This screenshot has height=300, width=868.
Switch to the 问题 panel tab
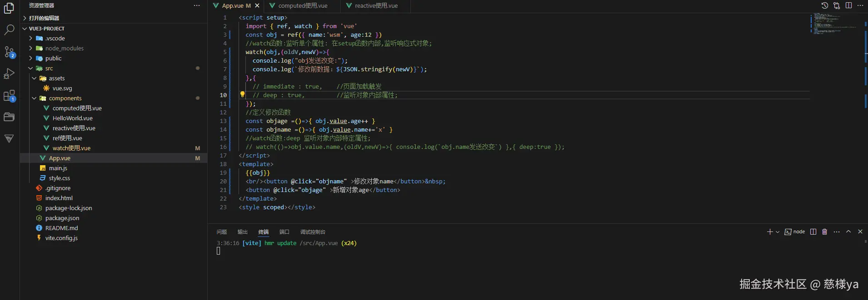click(222, 232)
